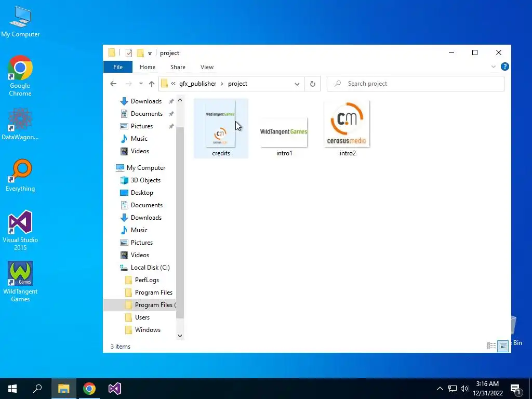The width and height of the screenshot is (532, 399).
Task: Switch to large thumbnails view layout
Action: click(x=503, y=346)
